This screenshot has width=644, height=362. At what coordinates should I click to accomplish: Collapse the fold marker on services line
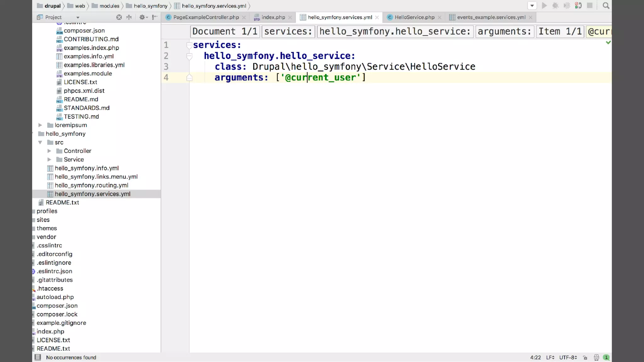[x=189, y=45]
